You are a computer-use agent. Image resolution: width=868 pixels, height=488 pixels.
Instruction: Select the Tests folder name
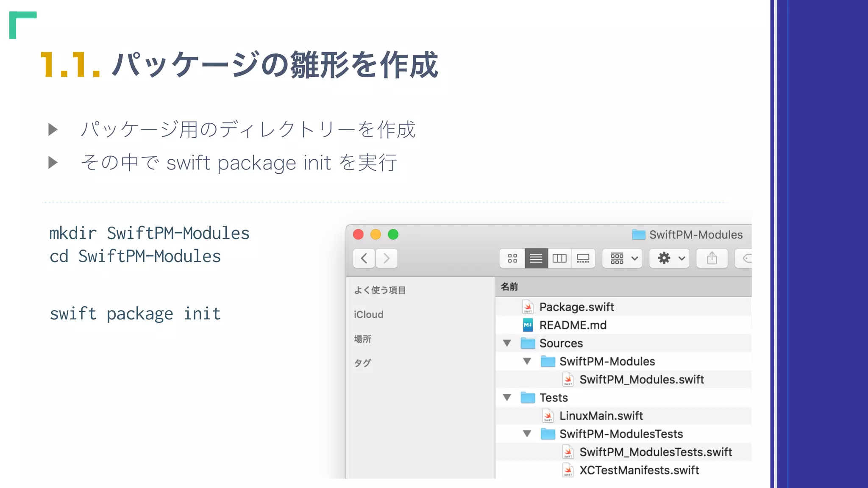point(554,398)
